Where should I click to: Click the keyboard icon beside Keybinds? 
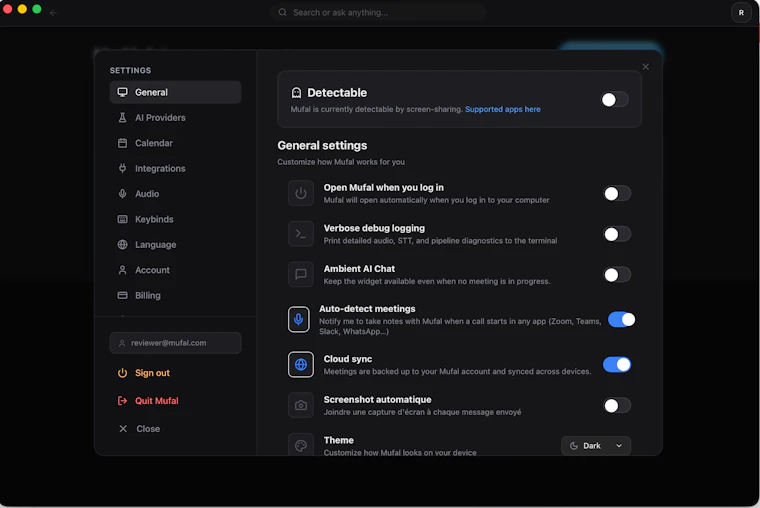123,219
